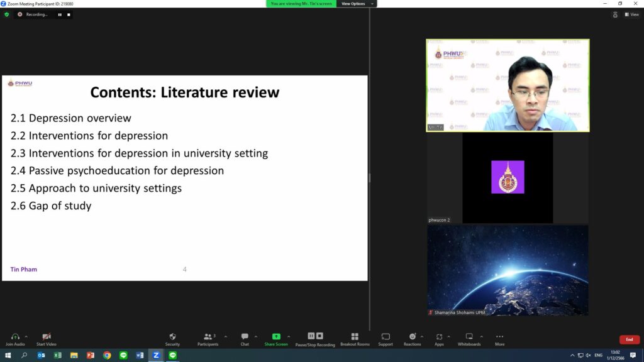Open Word from the taskbar
The width and height of the screenshot is (644, 362).
pyautogui.click(x=140, y=355)
